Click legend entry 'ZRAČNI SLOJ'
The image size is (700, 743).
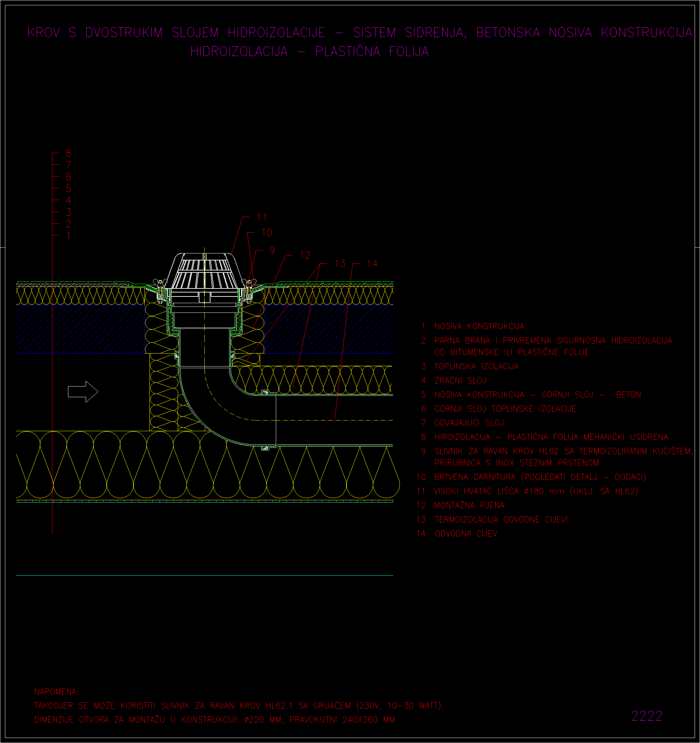[x=460, y=381]
